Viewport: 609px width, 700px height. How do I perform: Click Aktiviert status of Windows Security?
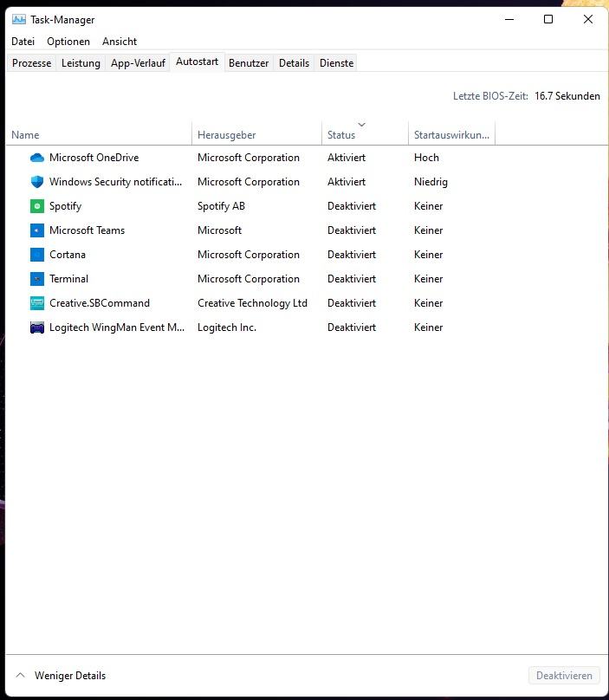click(x=347, y=182)
